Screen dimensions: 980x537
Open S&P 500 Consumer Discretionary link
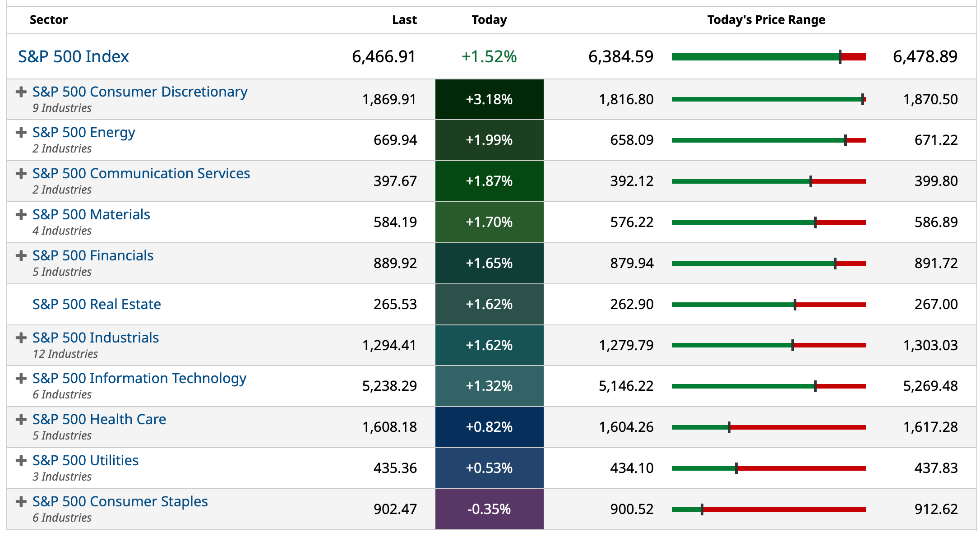click(140, 92)
